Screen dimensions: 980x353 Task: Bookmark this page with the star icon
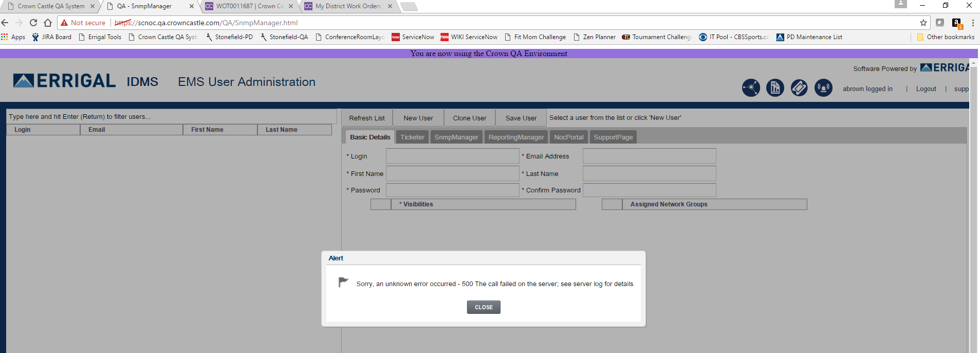tap(923, 23)
